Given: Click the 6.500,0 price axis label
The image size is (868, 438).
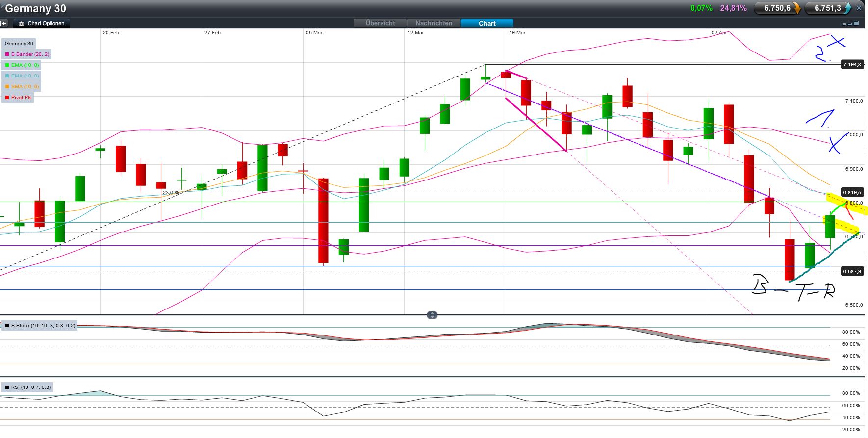Looking at the screenshot, I should pyautogui.click(x=854, y=305).
